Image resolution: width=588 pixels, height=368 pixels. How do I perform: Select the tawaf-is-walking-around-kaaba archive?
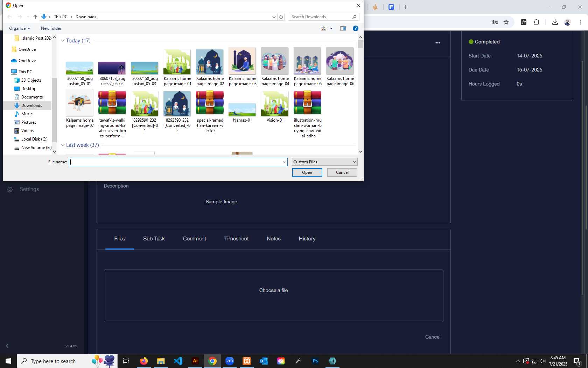[x=112, y=114]
